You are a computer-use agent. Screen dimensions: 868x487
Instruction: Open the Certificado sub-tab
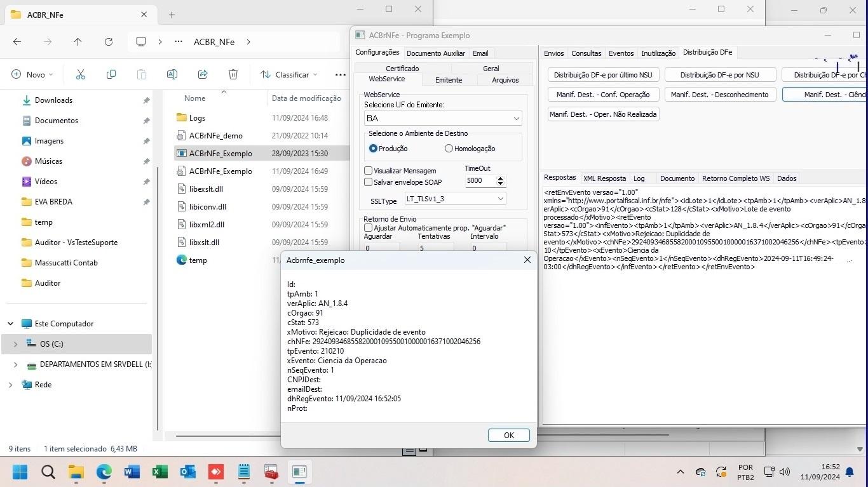402,69
